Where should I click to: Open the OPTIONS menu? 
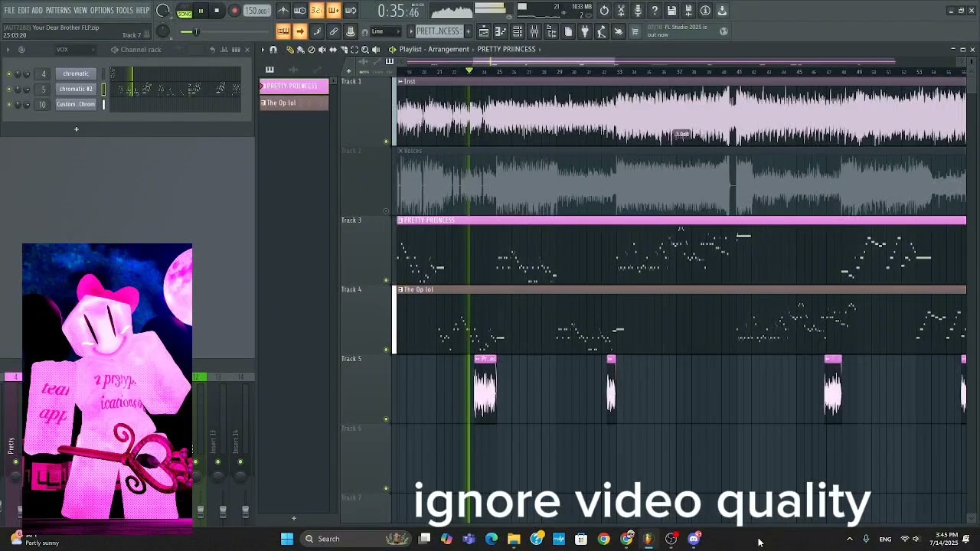(102, 11)
